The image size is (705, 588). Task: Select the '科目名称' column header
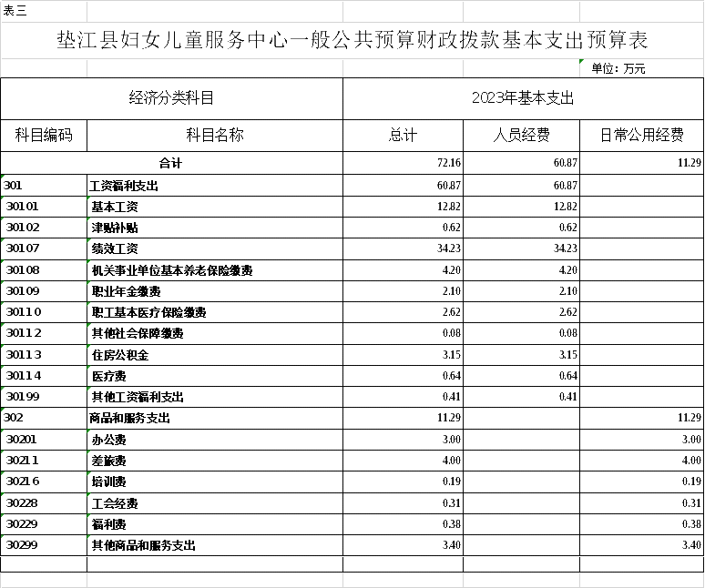215,136
